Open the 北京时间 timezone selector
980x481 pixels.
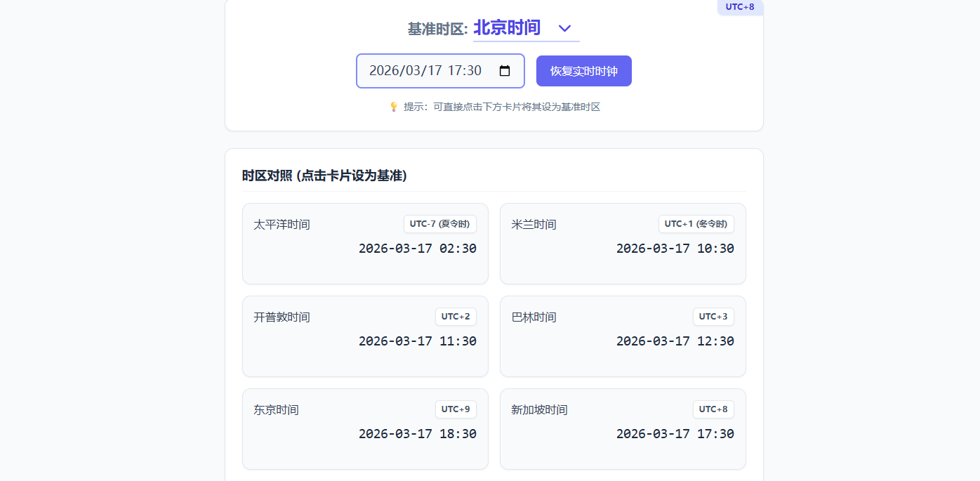pos(508,28)
